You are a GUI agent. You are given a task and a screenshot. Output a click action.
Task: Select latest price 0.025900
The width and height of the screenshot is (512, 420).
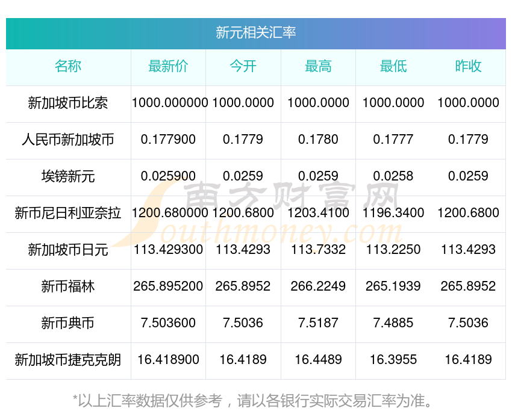coord(168,176)
